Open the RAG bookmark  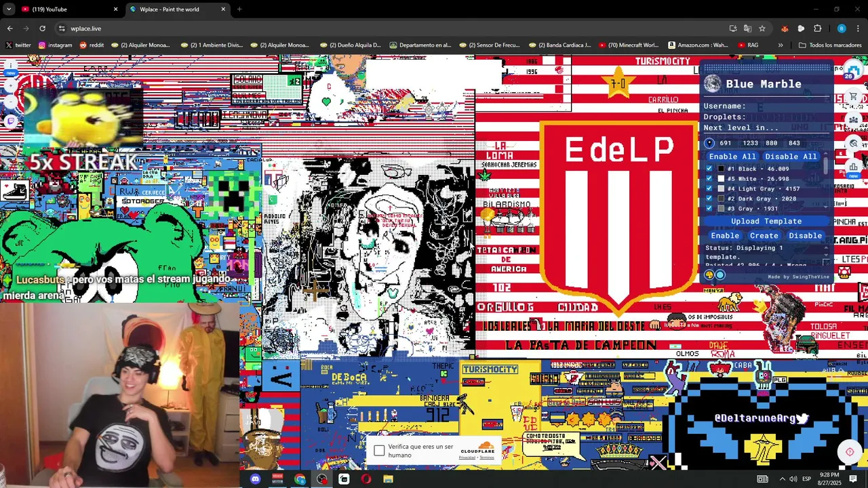[748, 45]
